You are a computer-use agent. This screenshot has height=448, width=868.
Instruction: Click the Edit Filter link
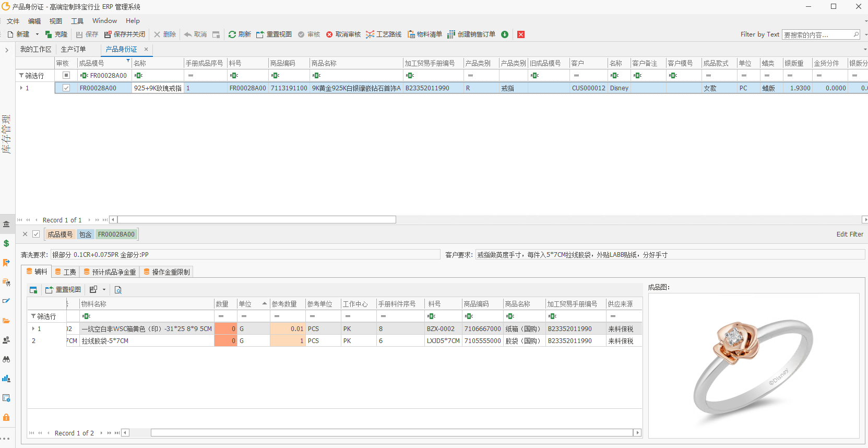849,234
